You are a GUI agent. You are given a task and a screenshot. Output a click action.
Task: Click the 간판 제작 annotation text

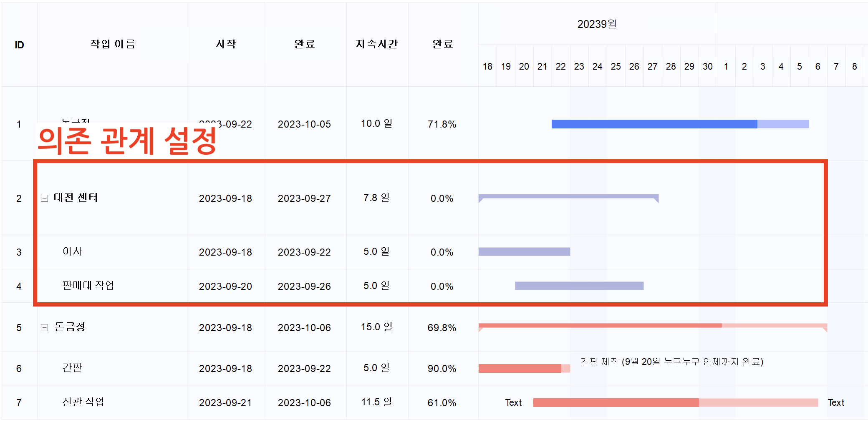[672, 362]
